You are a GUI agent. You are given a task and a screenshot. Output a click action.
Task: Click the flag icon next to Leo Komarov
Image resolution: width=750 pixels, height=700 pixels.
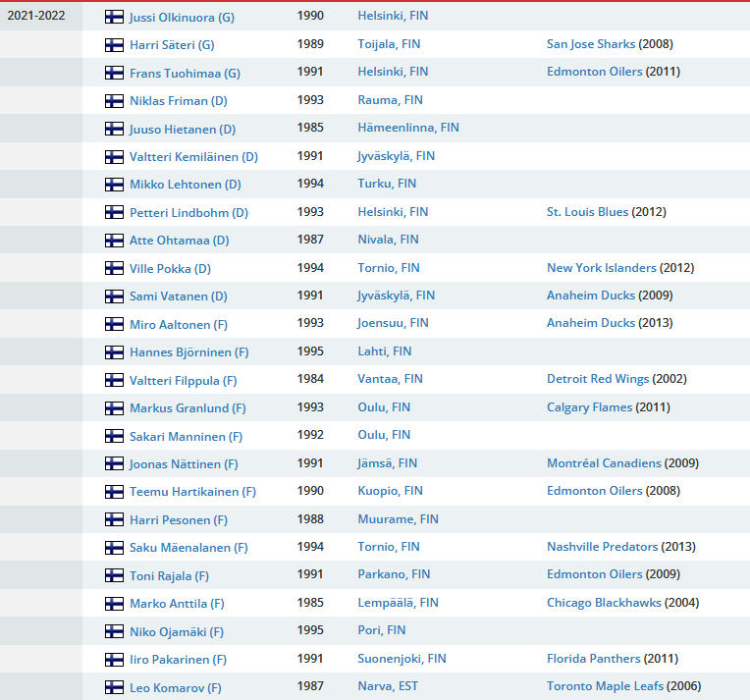click(114, 687)
